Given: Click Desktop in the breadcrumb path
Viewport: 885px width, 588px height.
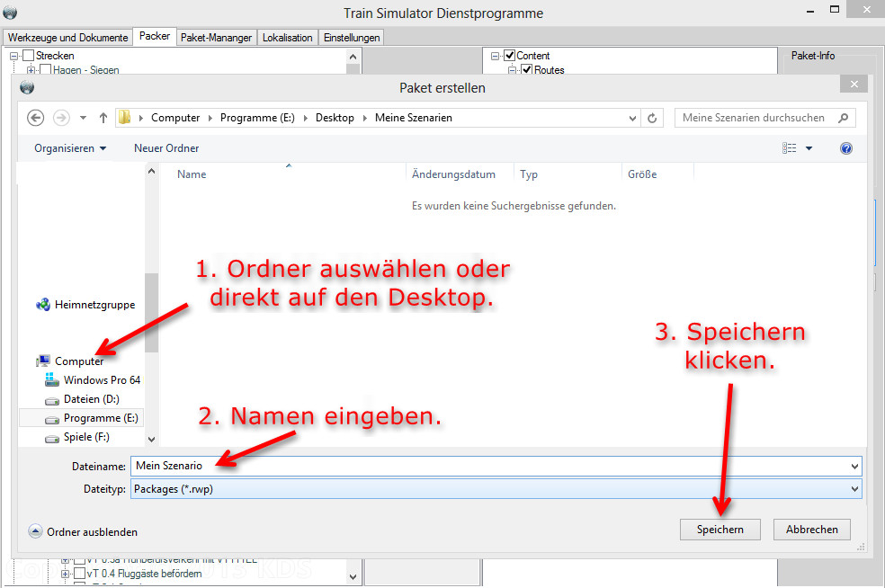Looking at the screenshot, I should [335, 118].
